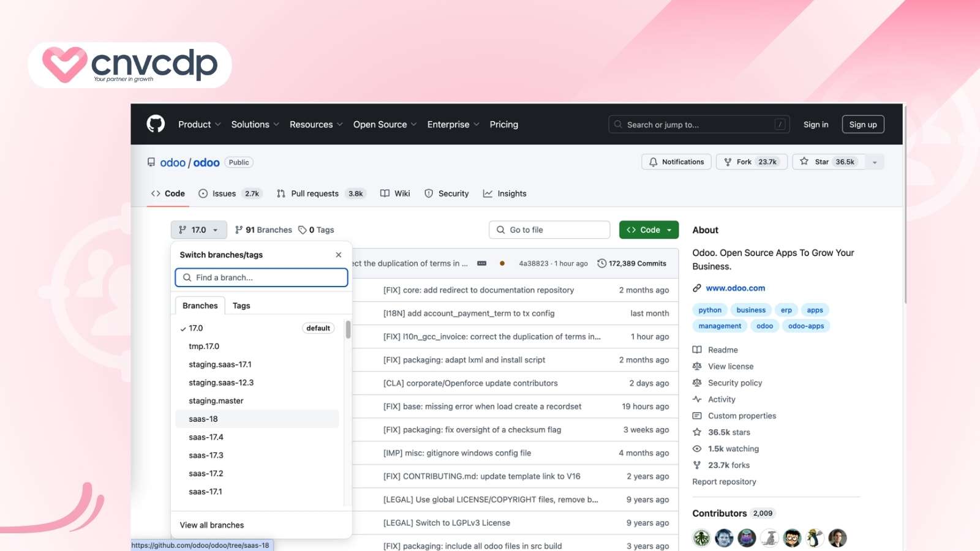Expand commit message ellipsis details
The width and height of the screenshot is (980, 551).
pos(481,264)
